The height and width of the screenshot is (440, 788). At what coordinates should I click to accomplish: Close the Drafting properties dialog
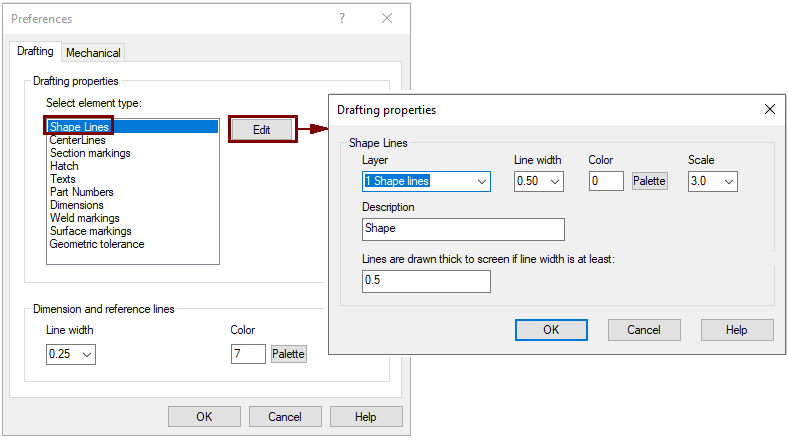tap(769, 109)
